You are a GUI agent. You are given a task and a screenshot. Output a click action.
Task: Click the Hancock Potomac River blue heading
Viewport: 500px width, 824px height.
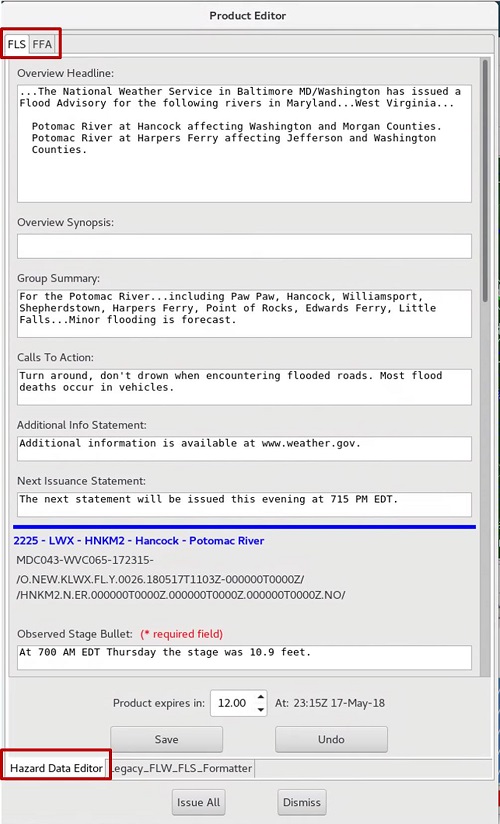[x=139, y=541]
